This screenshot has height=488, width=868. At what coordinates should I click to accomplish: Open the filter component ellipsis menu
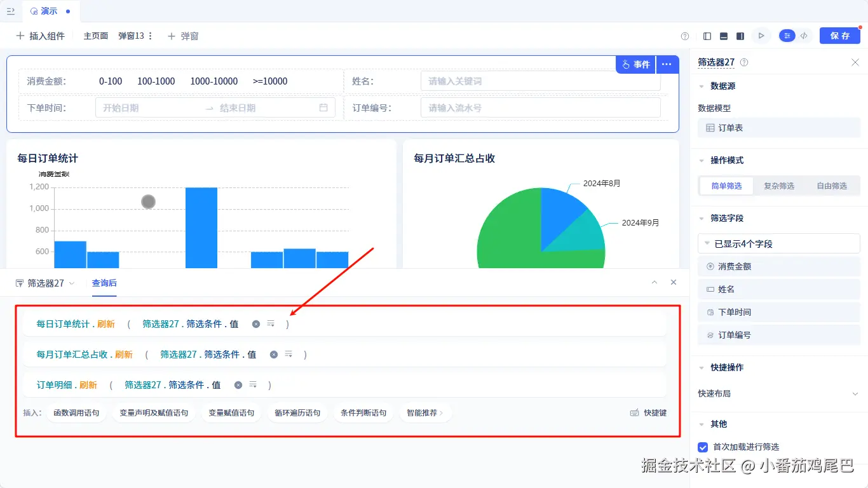(x=667, y=64)
